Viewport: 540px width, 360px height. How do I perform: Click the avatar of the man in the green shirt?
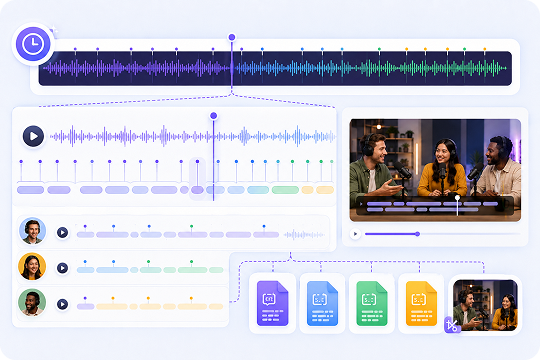pyautogui.click(x=32, y=231)
